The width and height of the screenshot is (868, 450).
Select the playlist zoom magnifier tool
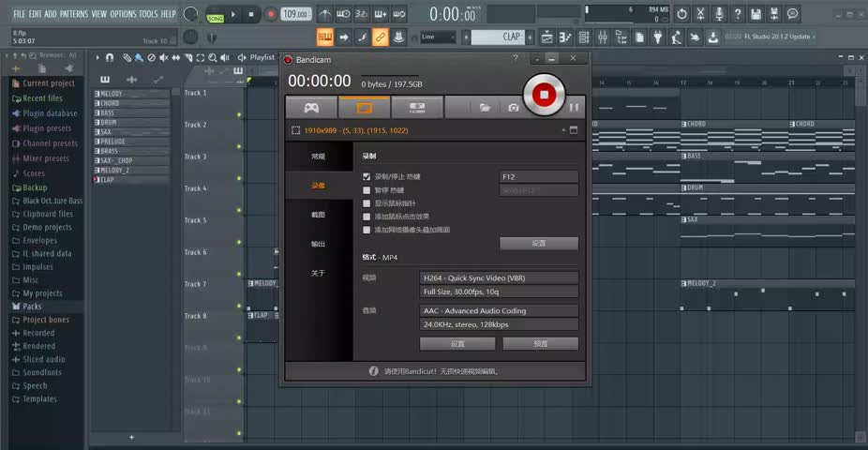point(213,57)
